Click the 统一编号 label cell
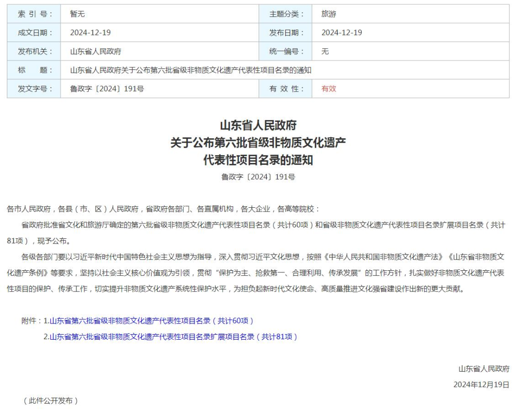Screen dimensions: 532x415 click(x=286, y=51)
